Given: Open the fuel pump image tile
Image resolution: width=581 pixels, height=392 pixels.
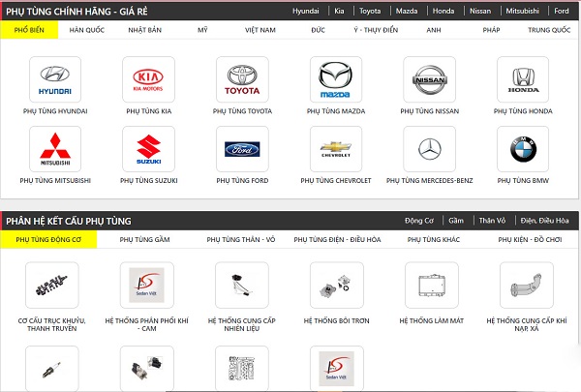Looking at the screenshot, I should click(241, 285).
